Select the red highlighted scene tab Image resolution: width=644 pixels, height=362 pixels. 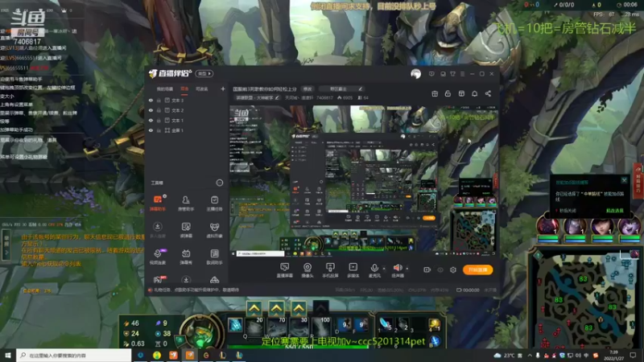184,89
